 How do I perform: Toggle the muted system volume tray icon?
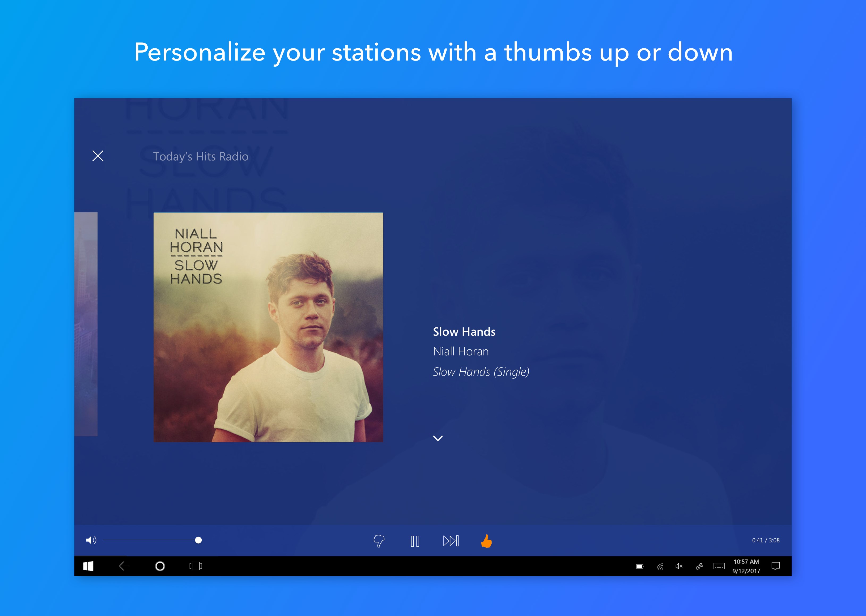point(679,566)
